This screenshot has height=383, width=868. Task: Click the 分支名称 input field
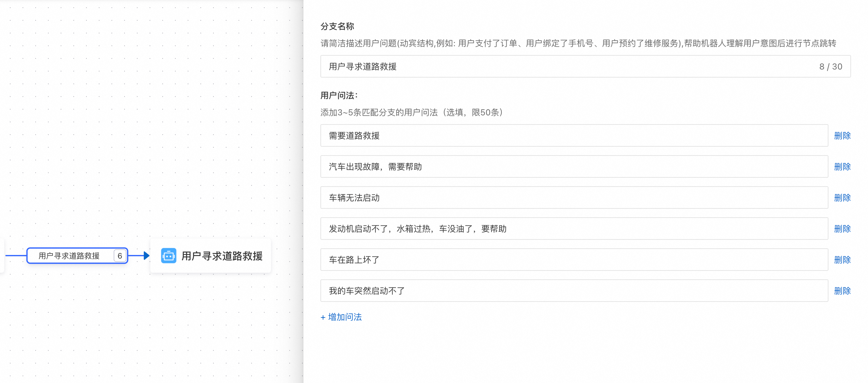point(565,66)
